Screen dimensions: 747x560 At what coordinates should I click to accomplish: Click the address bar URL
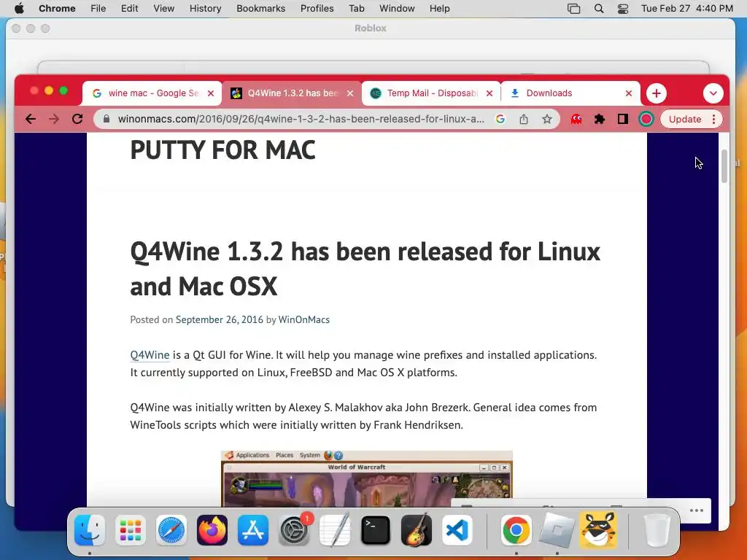click(x=301, y=119)
